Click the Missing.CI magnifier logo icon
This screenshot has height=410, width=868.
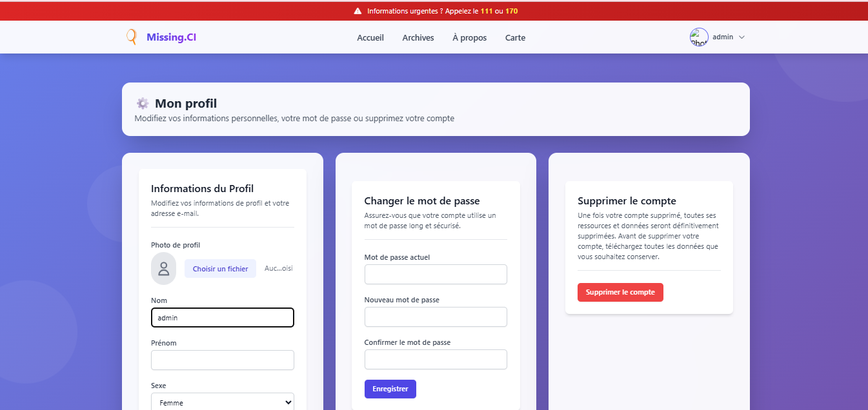(132, 37)
